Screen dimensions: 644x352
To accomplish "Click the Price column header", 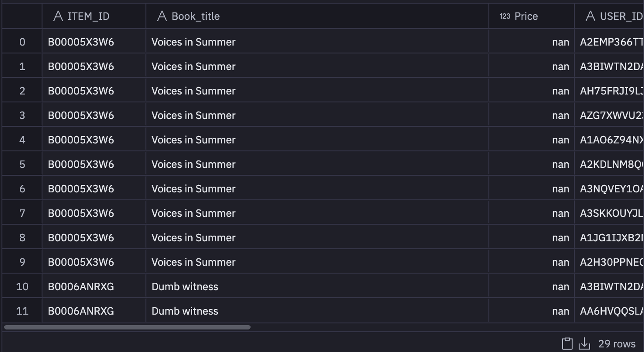I will click(x=532, y=16).
